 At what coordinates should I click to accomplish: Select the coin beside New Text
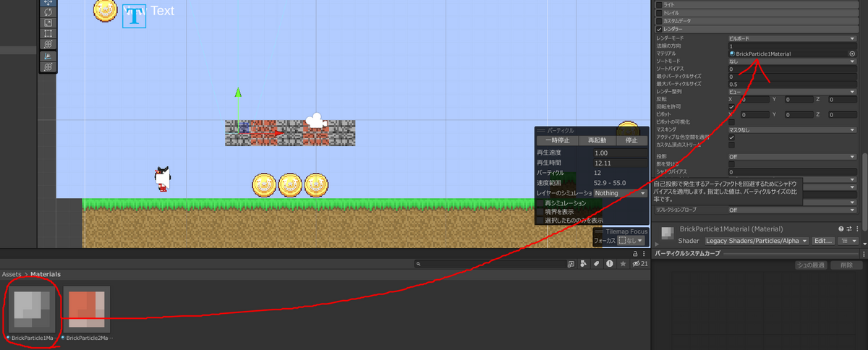(x=105, y=10)
